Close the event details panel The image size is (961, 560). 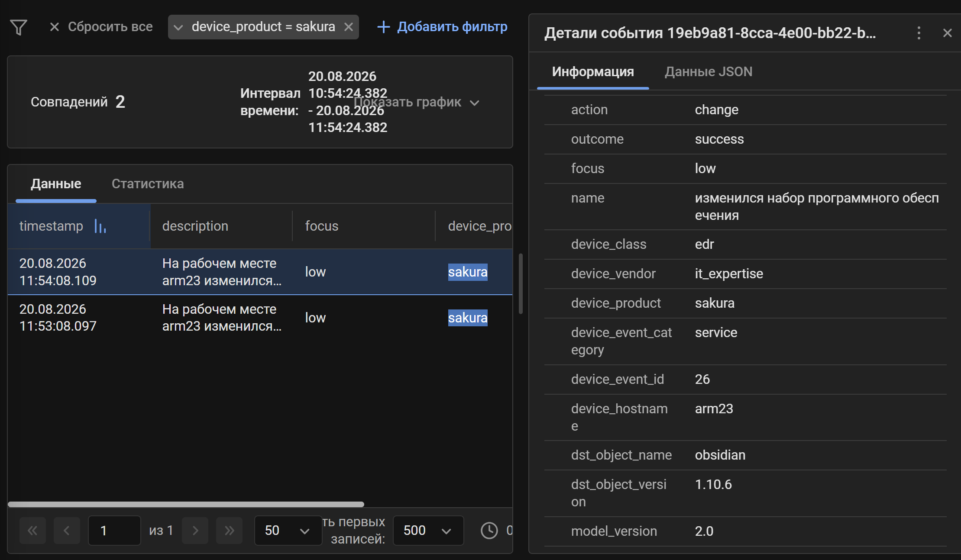947,33
